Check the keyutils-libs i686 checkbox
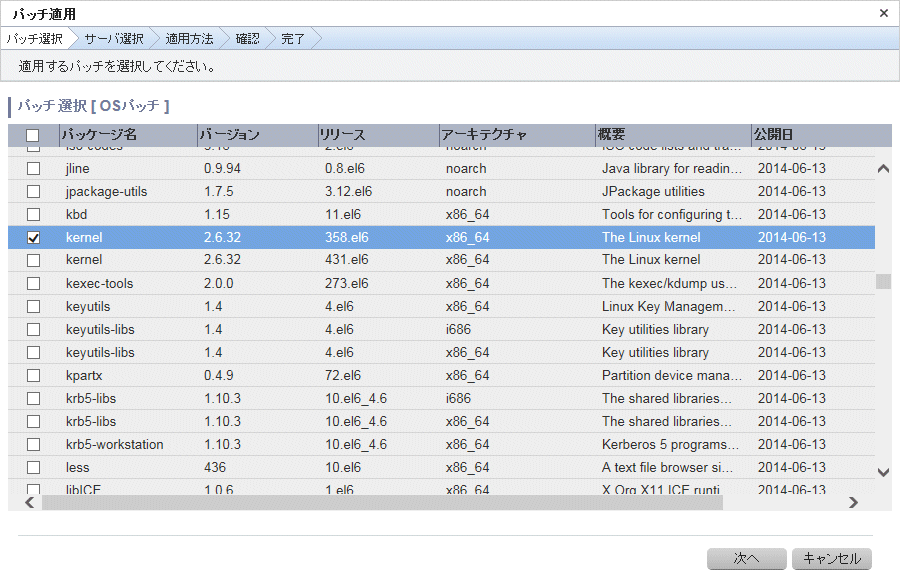 (33, 330)
